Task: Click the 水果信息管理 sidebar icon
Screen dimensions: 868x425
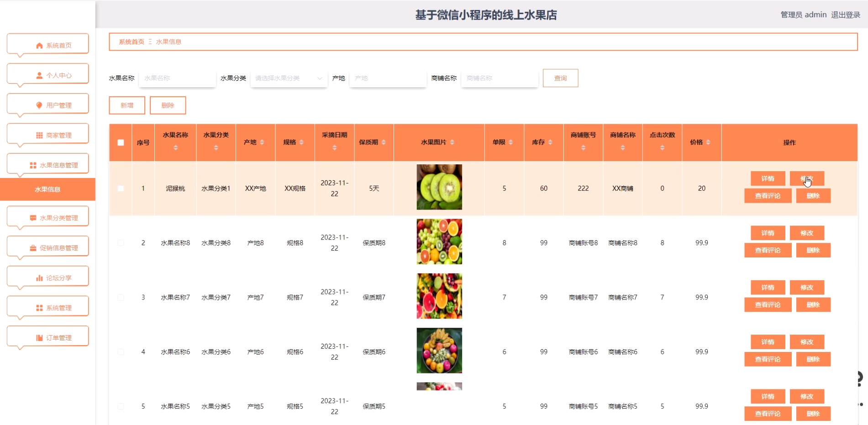Action: pyautogui.click(x=33, y=165)
